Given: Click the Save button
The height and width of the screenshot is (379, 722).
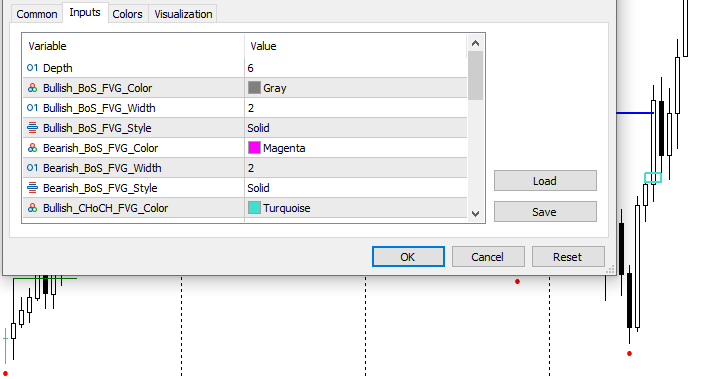Looking at the screenshot, I should [545, 212].
